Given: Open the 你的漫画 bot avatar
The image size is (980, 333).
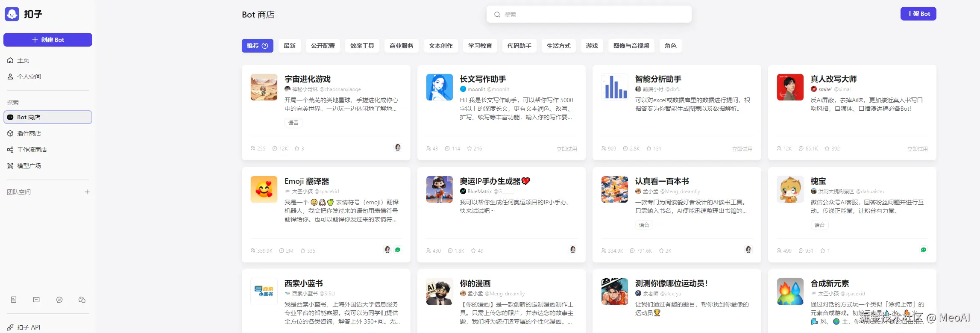Looking at the screenshot, I should [439, 292].
